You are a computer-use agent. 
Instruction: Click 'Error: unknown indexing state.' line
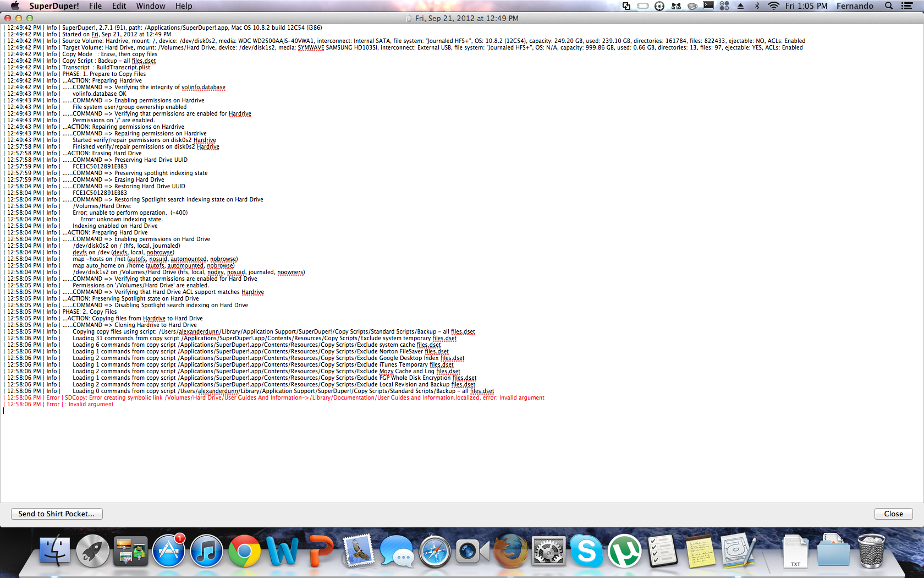pyautogui.click(x=122, y=219)
